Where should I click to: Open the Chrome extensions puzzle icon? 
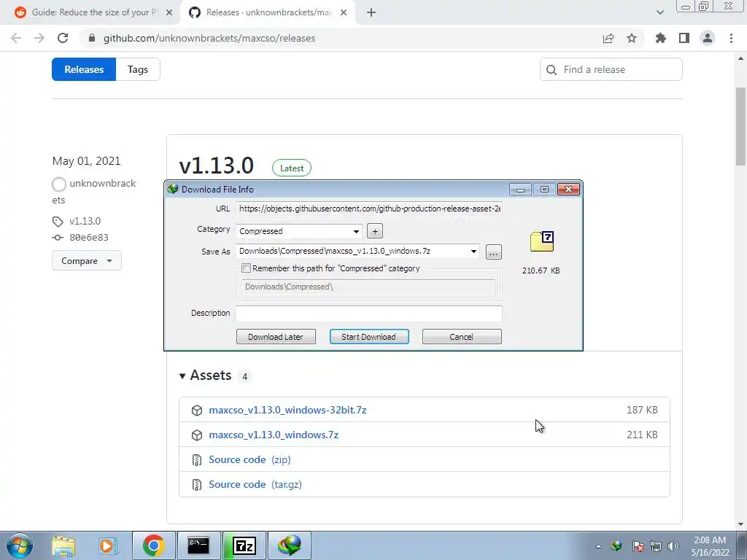[x=661, y=38]
